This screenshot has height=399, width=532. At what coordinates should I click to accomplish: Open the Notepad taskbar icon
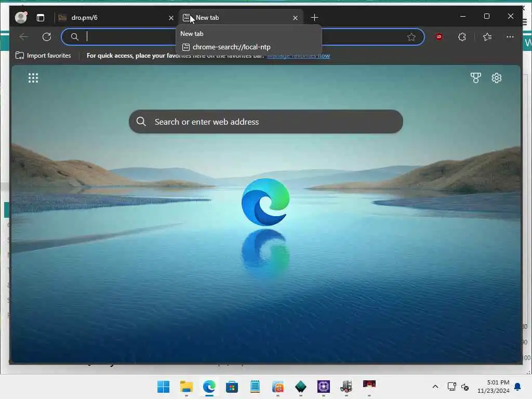(x=255, y=387)
